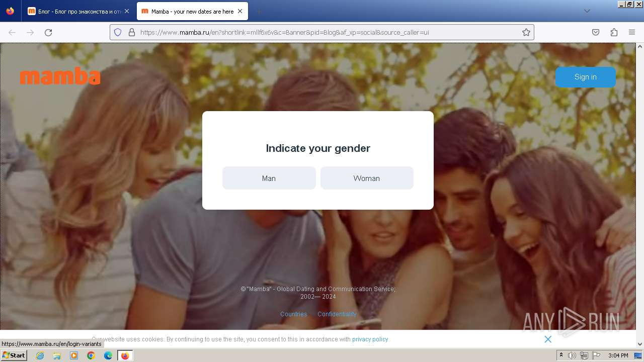The image size is (644, 362).
Task: Launch Edge from taskbar
Action: [x=108, y=355]
